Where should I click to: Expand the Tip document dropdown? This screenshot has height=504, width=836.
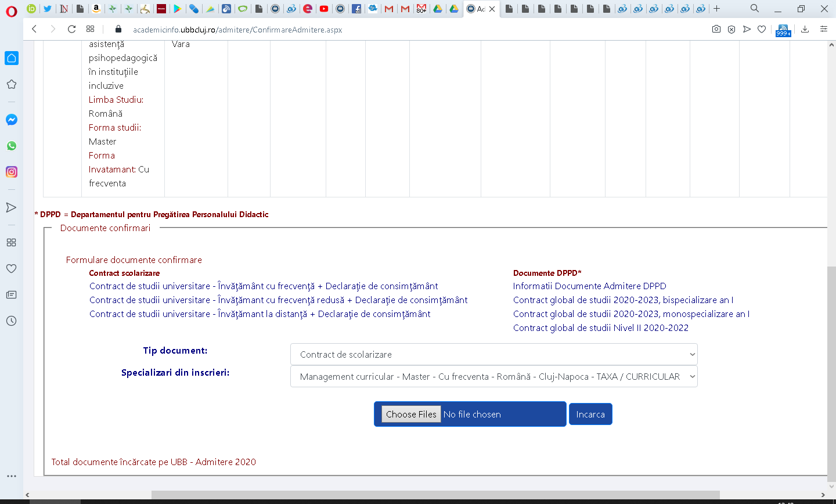493,354
